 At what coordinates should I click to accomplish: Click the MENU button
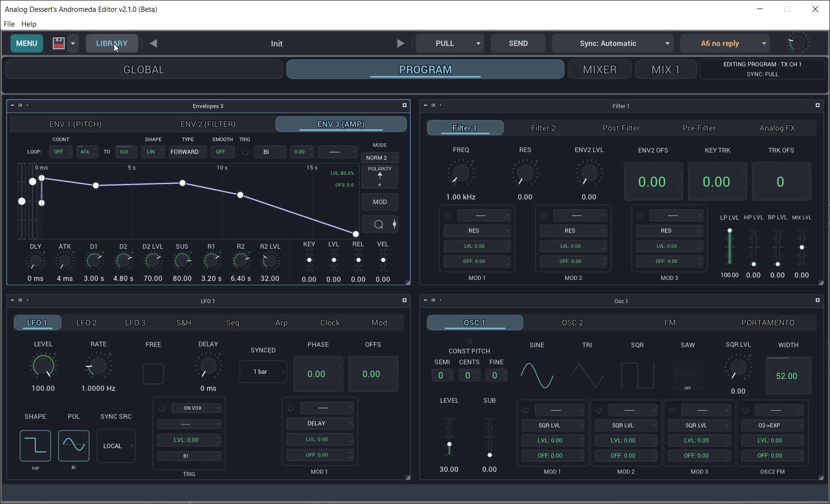pos(27,43)
